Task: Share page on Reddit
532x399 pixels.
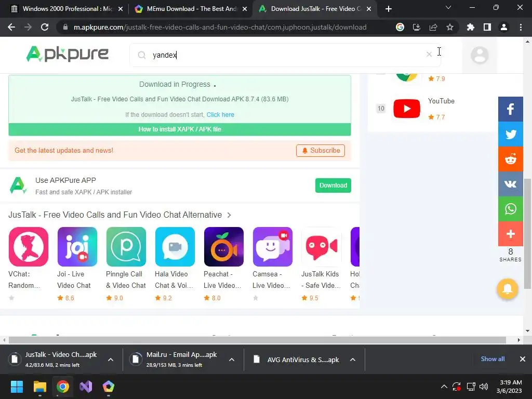Action: [510, 159]
